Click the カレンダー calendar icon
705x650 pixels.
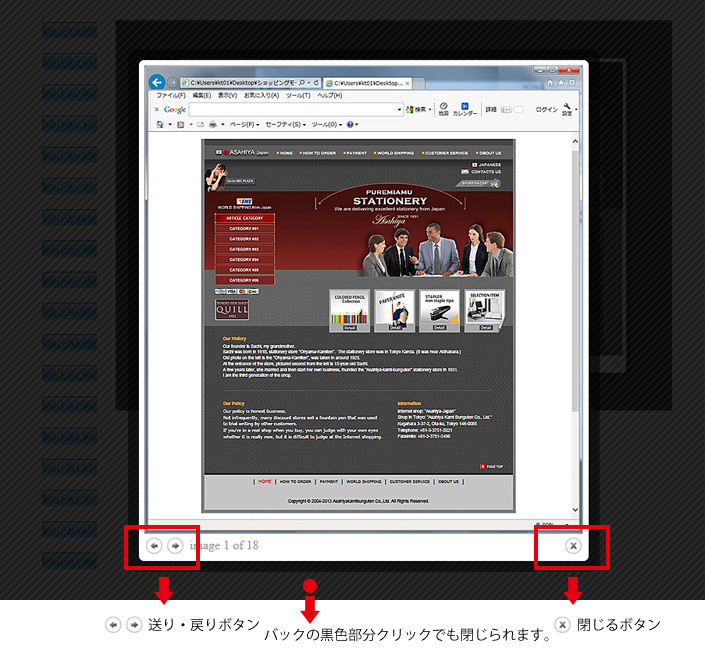tap(465, 109)
